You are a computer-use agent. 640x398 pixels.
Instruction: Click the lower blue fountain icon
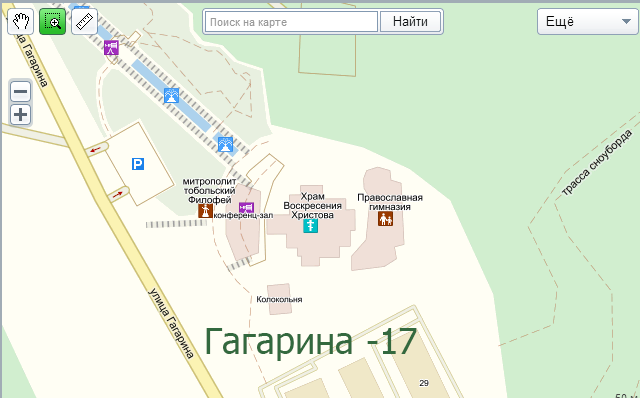click(225, 145)
